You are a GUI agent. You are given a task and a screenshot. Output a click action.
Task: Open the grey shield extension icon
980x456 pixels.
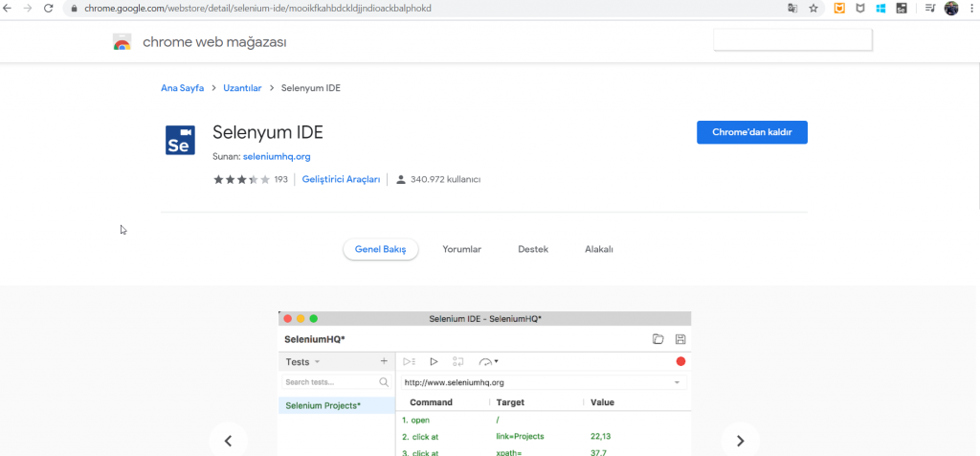[860, 9]
